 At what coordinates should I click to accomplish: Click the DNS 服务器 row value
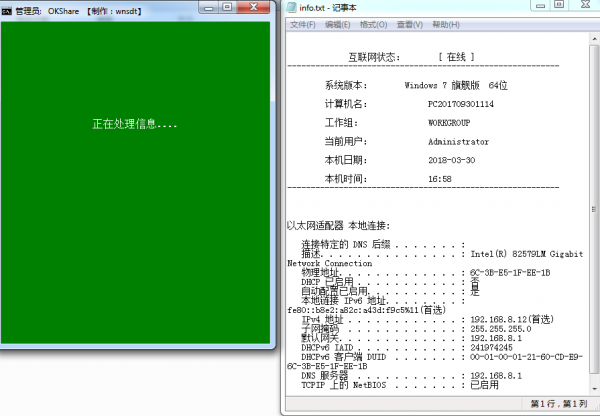click(496, 376)
